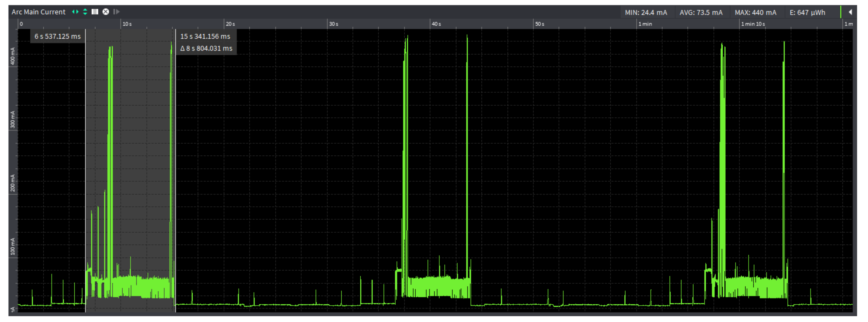Click the Arc Main Current title
Screen dimensions: 868x322
pos(38,12)
